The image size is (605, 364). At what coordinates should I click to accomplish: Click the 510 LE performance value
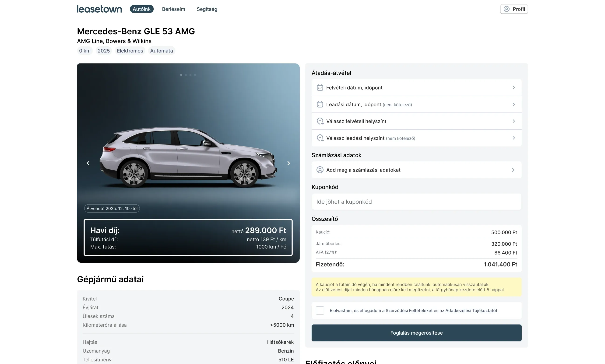[x=286, y=360]
